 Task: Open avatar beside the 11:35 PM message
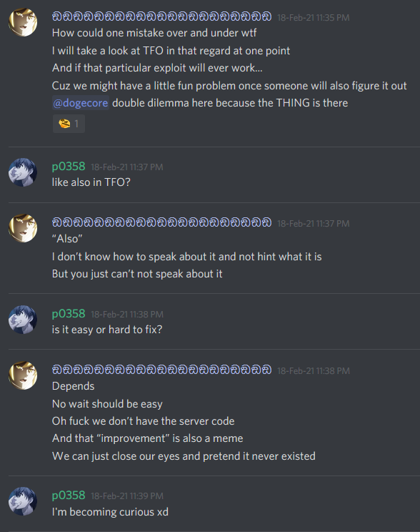click(23, 22)
